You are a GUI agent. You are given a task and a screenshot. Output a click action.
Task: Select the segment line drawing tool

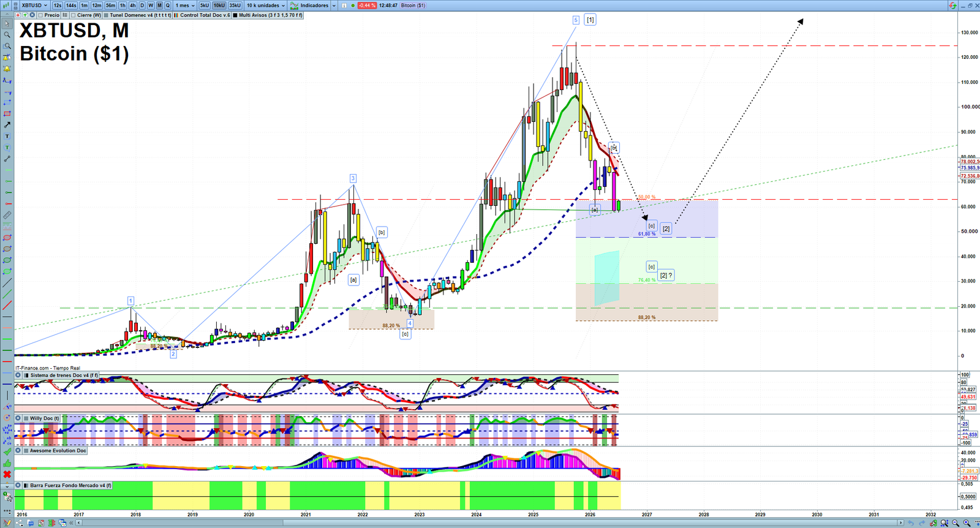click(x=7, y=159)
